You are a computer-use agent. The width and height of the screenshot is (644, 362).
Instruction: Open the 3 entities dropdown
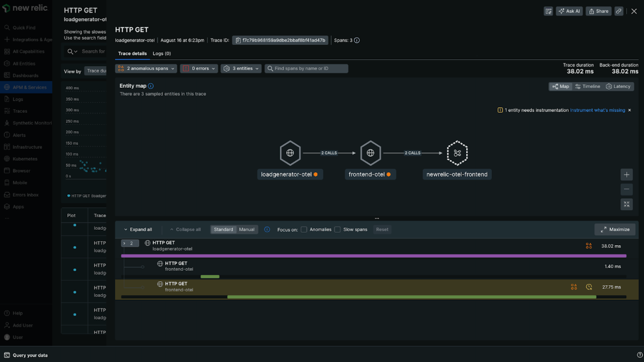click(241, 68)
